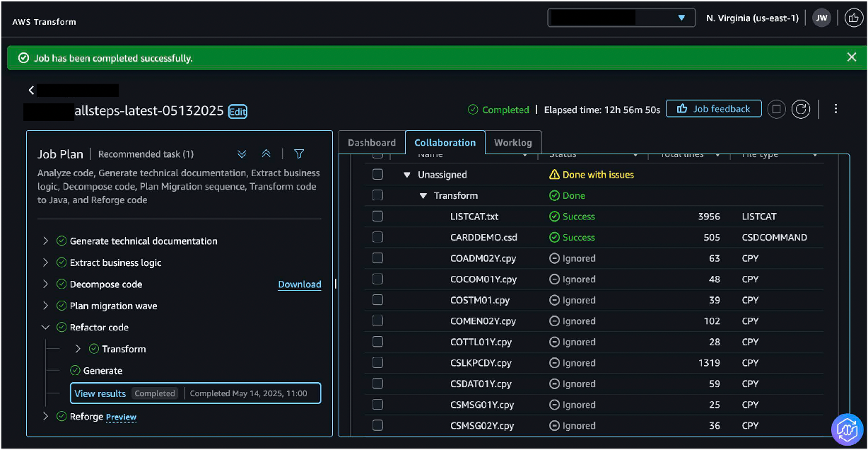Click the CSMSG01Y.cpy file name
Image resolution: width=868 pixels, height=450 pixels.
pos(482,405)
